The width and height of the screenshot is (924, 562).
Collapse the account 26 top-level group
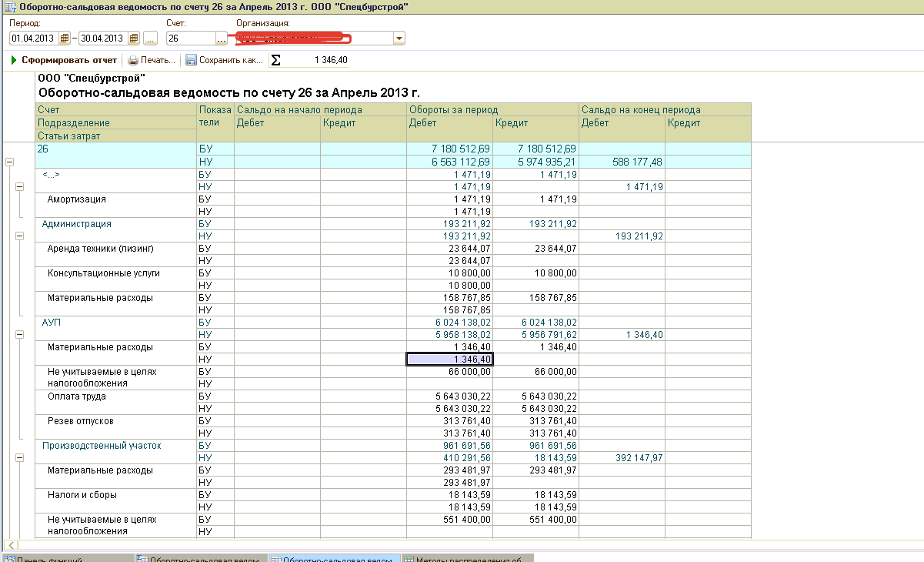(10, 162)
